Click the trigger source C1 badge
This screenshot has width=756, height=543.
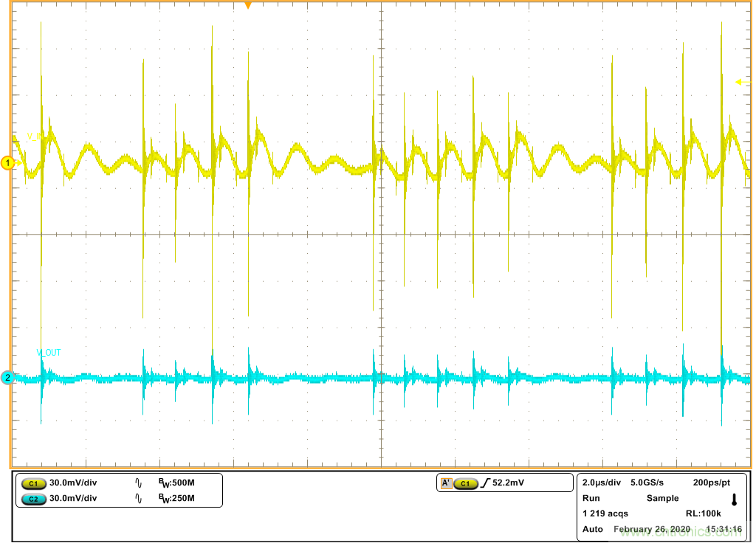click(465, 483)
